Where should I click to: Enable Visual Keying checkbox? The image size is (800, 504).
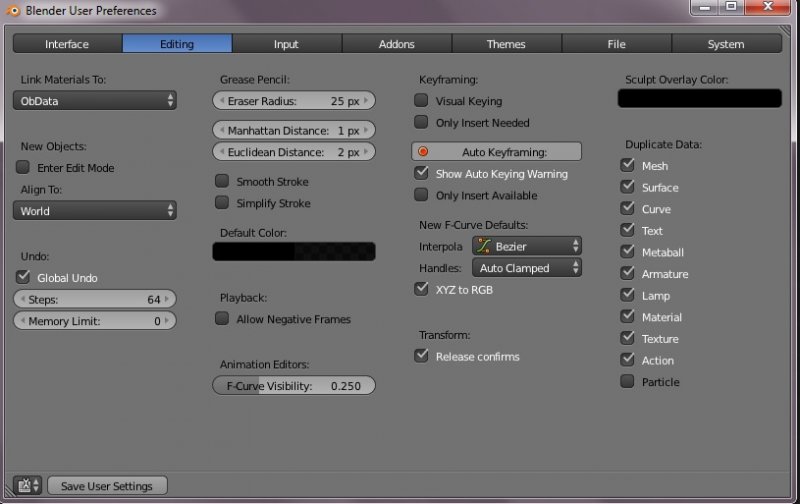point(421,100)
